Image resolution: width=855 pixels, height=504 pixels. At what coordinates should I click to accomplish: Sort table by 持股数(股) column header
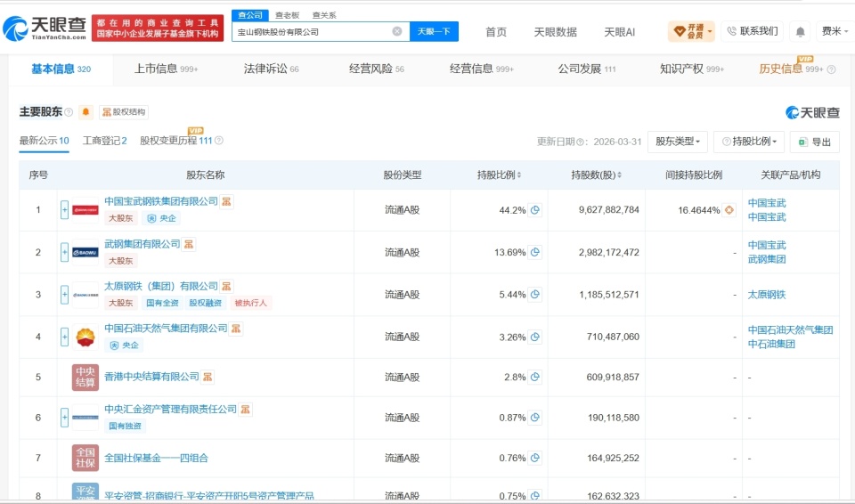pyautogui.click(x=596, y=175)
